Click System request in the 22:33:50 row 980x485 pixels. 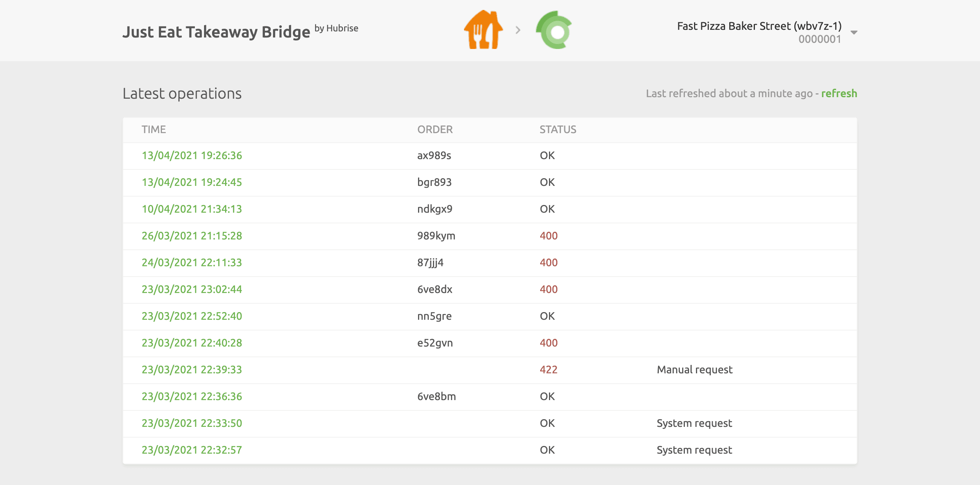tap(694, 423)
